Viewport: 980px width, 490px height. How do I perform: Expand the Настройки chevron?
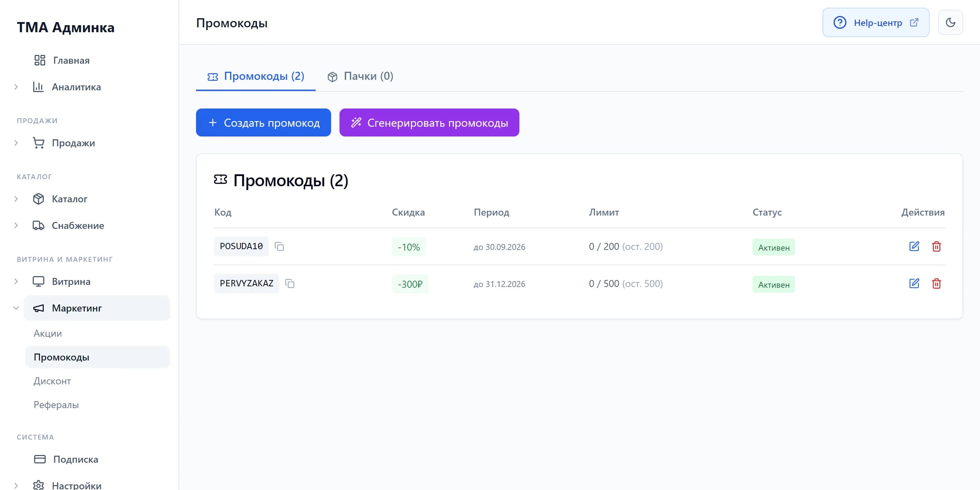click(16, 486)
